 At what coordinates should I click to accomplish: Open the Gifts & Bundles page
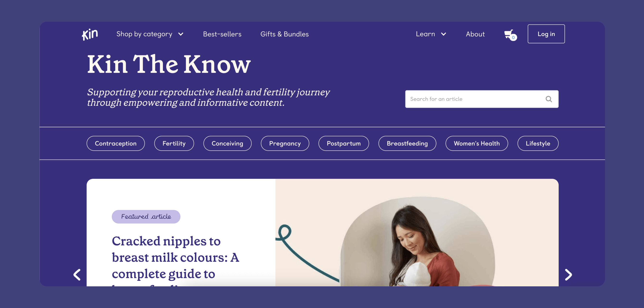(285, 34)
